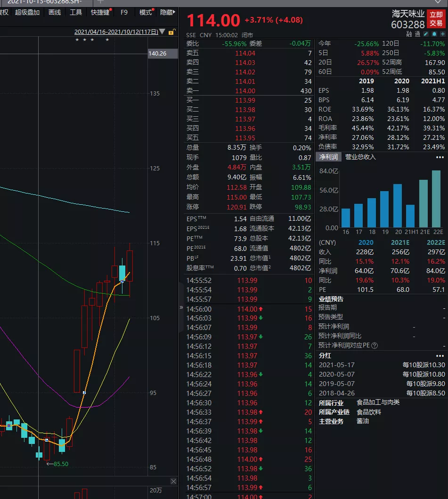The height and width of the screenshot is (499, 448).
Task: Click the help icon beside 预计净利润对应PE
Action: coord(375,346)
